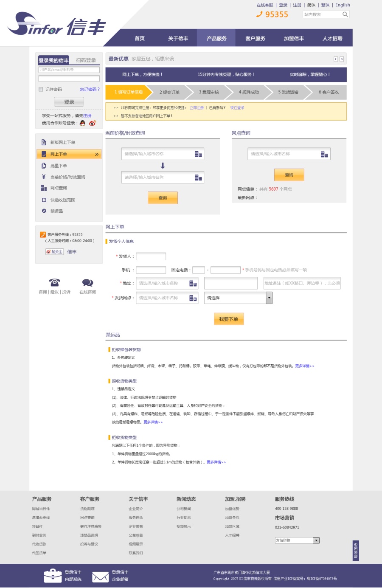Click the Sinfor logo

(x=56, y=25)
